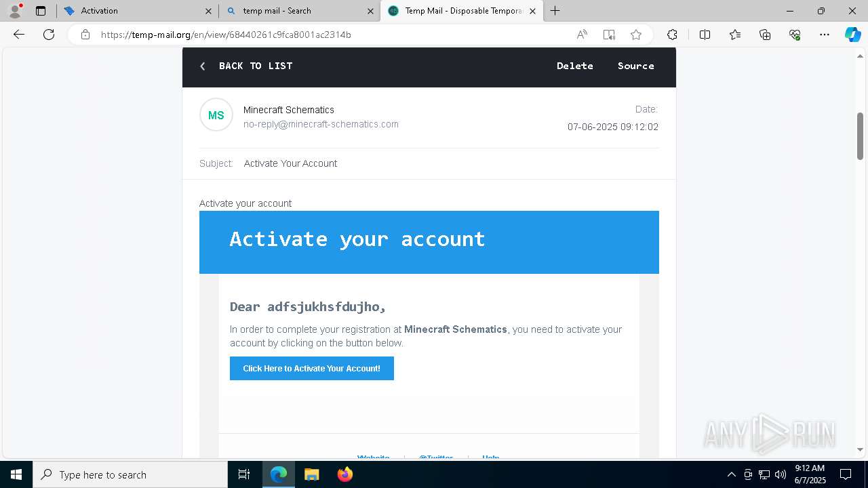Screen dimensions: 868x488
Task: Close the temp mail - Search tab
Action: 370,11
